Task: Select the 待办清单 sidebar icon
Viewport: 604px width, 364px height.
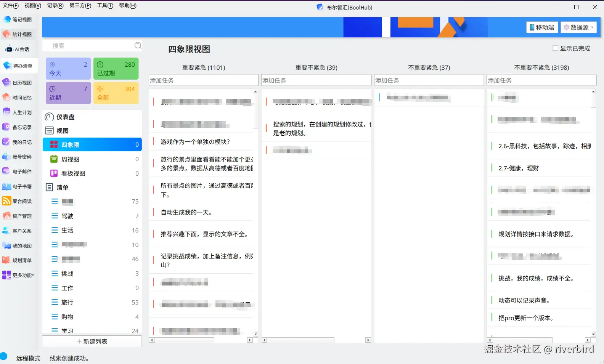Action: point(7,66)
